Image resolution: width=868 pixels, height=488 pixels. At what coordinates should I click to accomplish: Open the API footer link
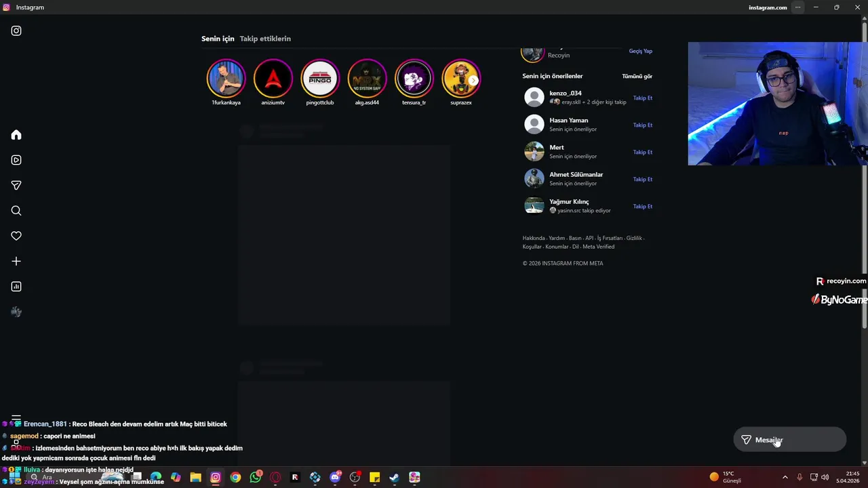pyautogui.click(x=589, y=238)
